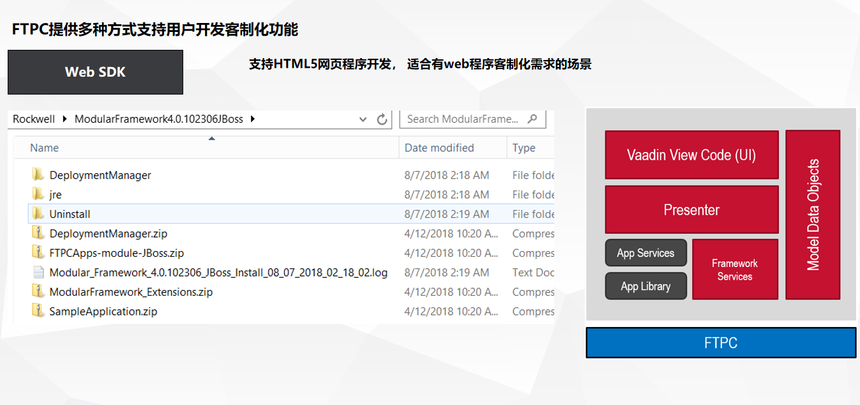
Task: Select the DeploymentManager.zip file name
Action: [109, 233]
